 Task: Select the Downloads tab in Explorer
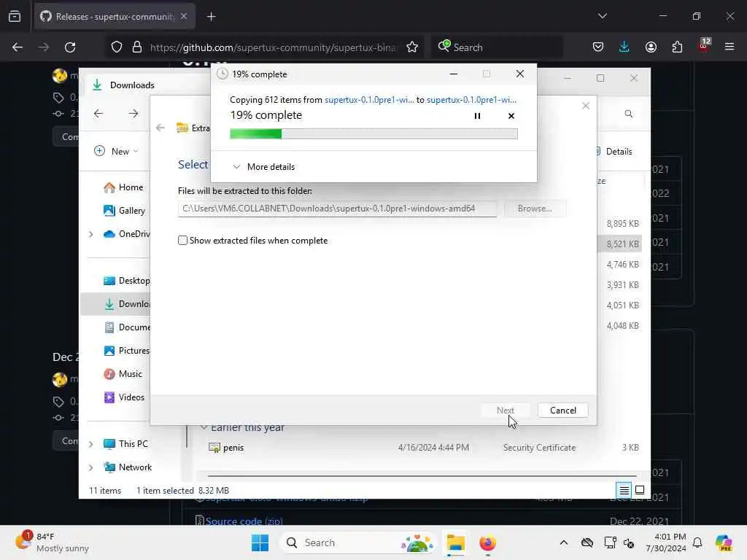(133, 85)
